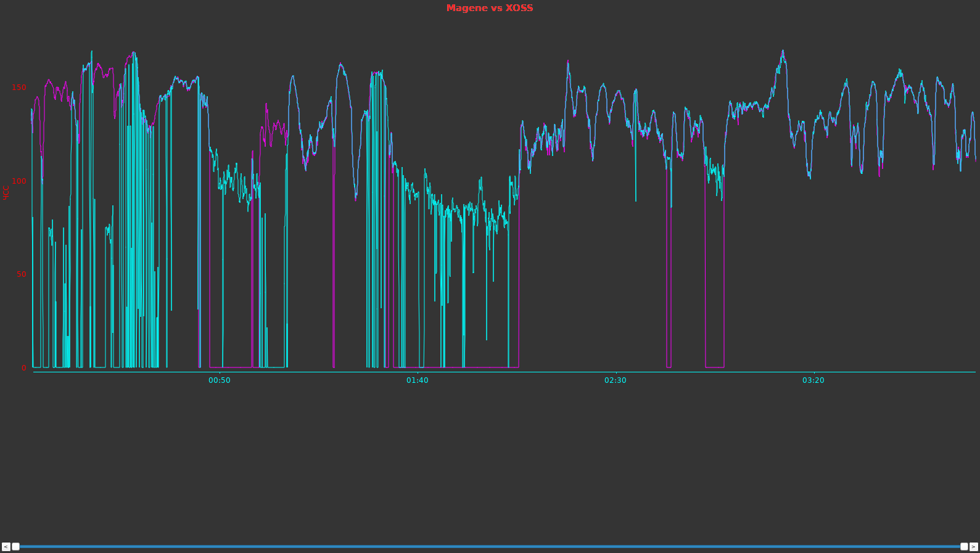
Task: Click the 02:30 time axis label
Action: pos(615,380)
